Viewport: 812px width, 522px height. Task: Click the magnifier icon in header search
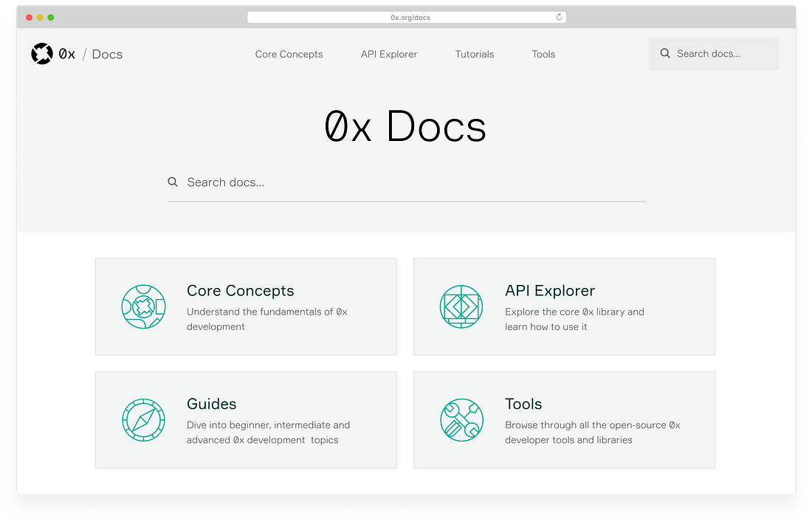[x=665, y=53]
